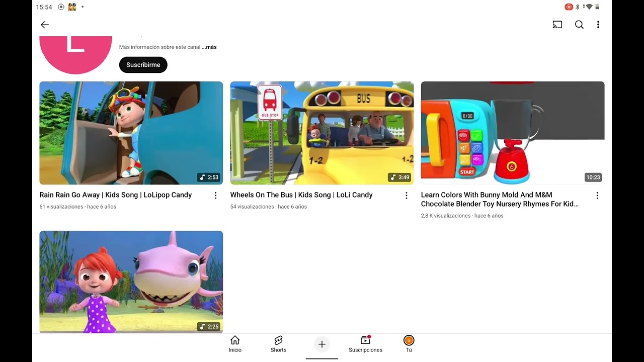Open the search magnifier icon
644x362 pixels.
click(x=579, y=25)
